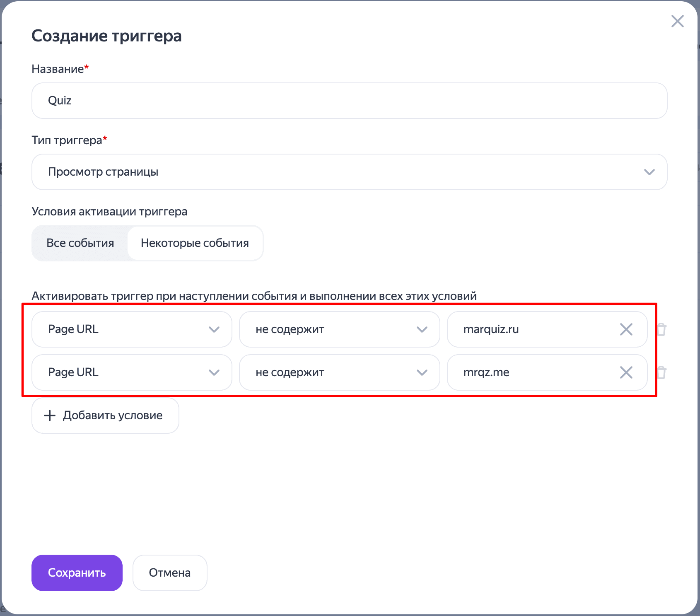Open first не содержит operator dropdown

(339, 329)
